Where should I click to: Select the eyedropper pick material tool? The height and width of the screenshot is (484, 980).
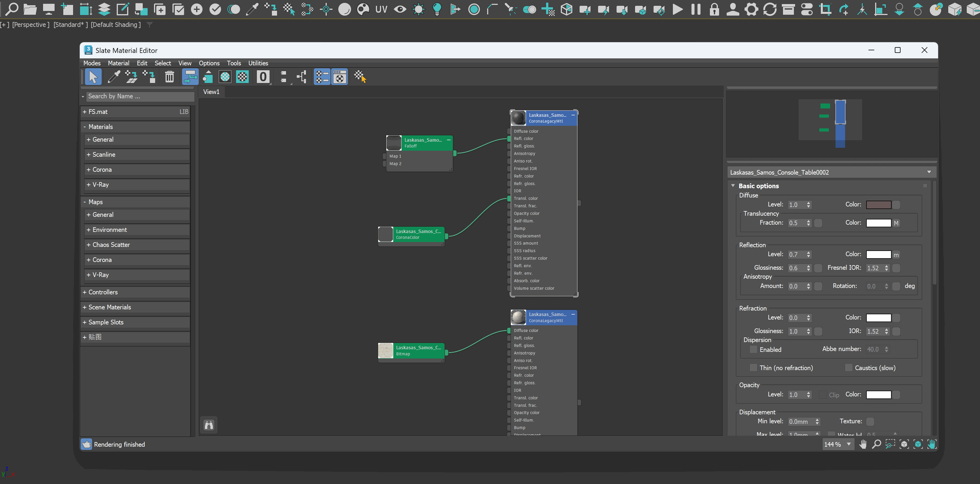(x=113, y=77)
